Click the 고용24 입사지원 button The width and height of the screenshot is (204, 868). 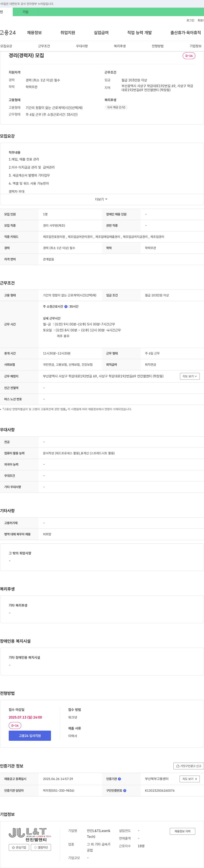(x=30, y=735)
